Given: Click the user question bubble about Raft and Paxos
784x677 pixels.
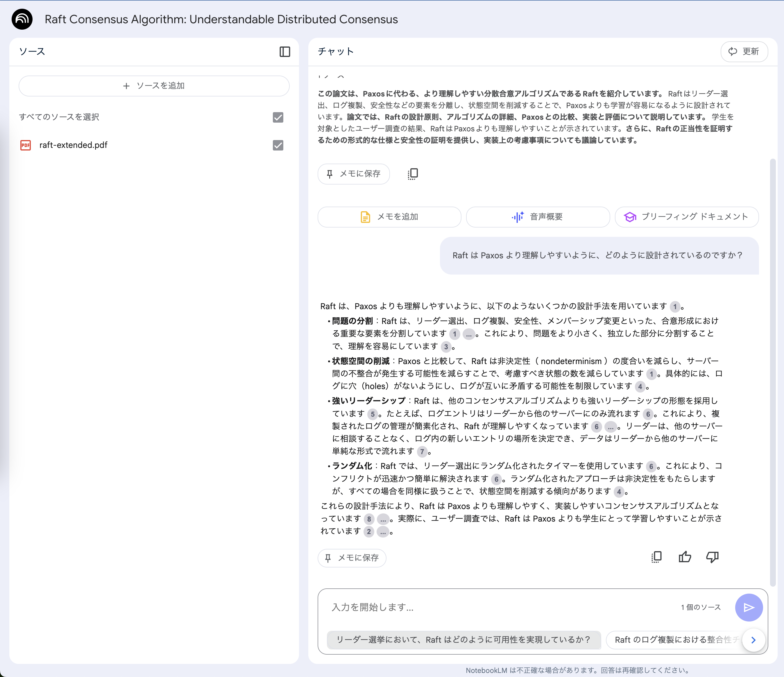Looking at the screenshot, I should (599, 255).
